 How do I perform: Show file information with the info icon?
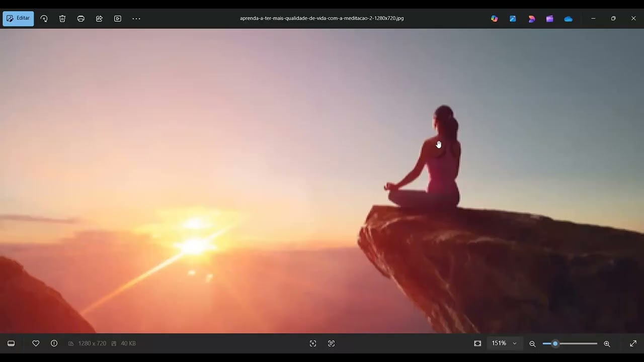pos(54,343)
